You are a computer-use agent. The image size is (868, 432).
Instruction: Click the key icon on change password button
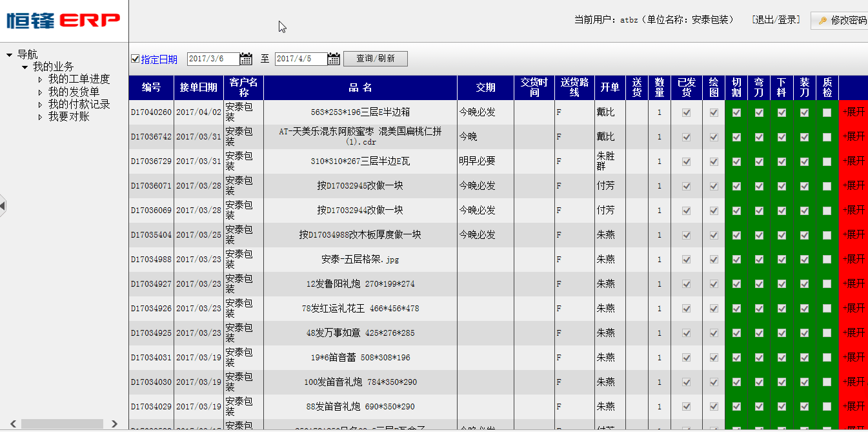[822, 21]
